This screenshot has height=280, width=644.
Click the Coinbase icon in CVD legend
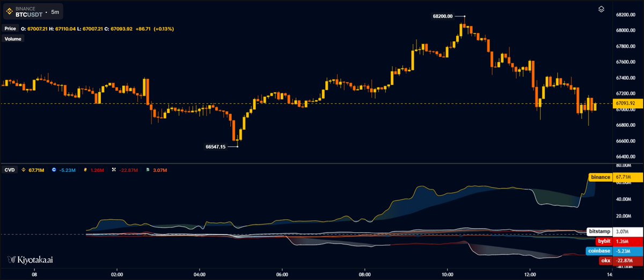click(x=54, y=170)
